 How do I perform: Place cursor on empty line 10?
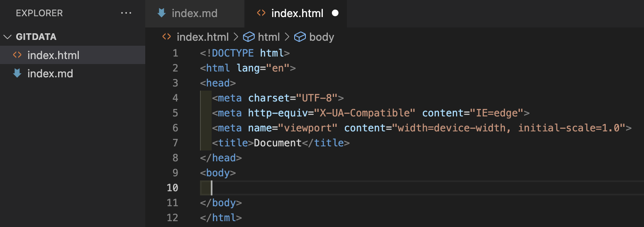point(421,188)
